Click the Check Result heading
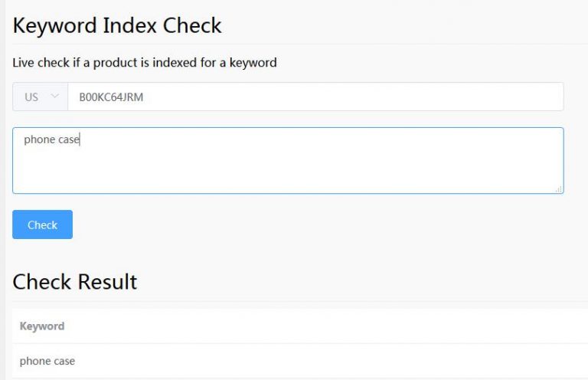Viewport: 588px width, 380px height. tap(75, 282)
